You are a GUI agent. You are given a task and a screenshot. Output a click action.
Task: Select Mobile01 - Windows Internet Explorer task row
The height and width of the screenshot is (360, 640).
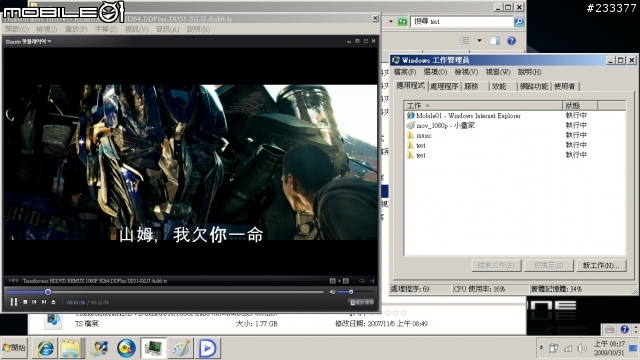[515, 116]
